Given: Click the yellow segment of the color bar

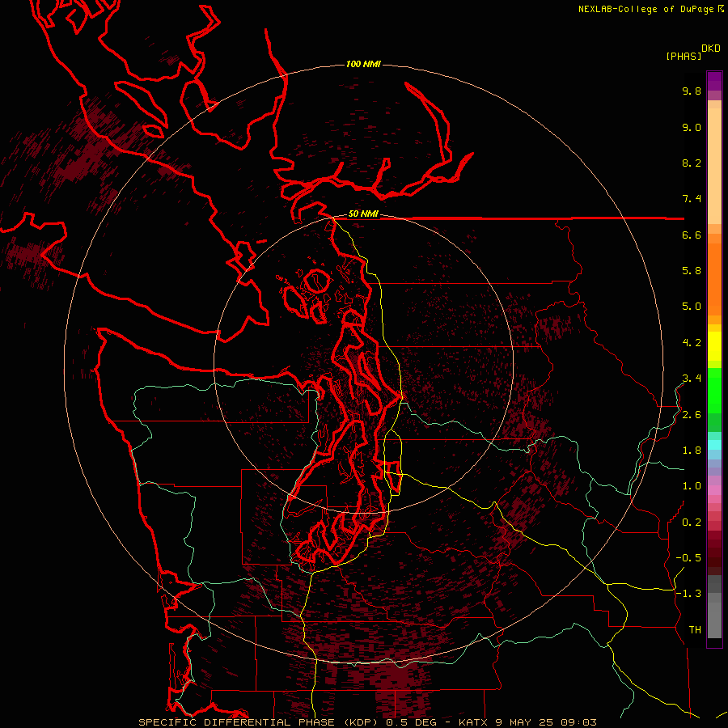Looking at the screenshot, I should [714, 346].
